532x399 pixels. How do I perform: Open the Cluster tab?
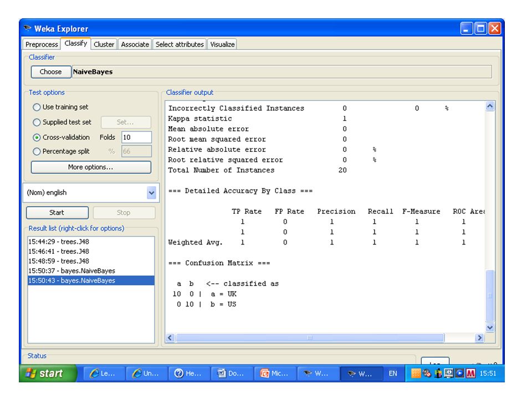(104, 44)
